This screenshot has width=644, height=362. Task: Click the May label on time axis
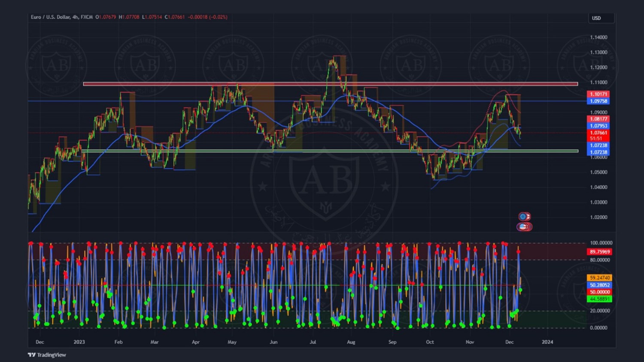[232, 342]
